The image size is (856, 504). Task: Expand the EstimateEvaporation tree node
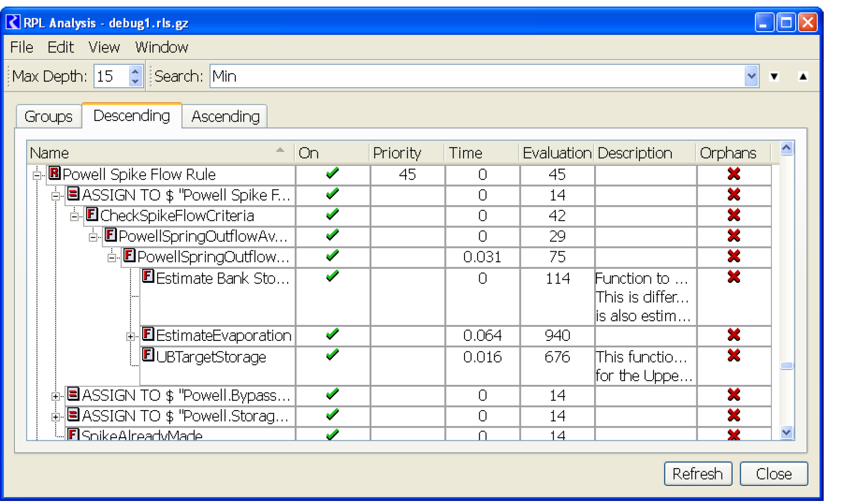[x=130, y=336]
